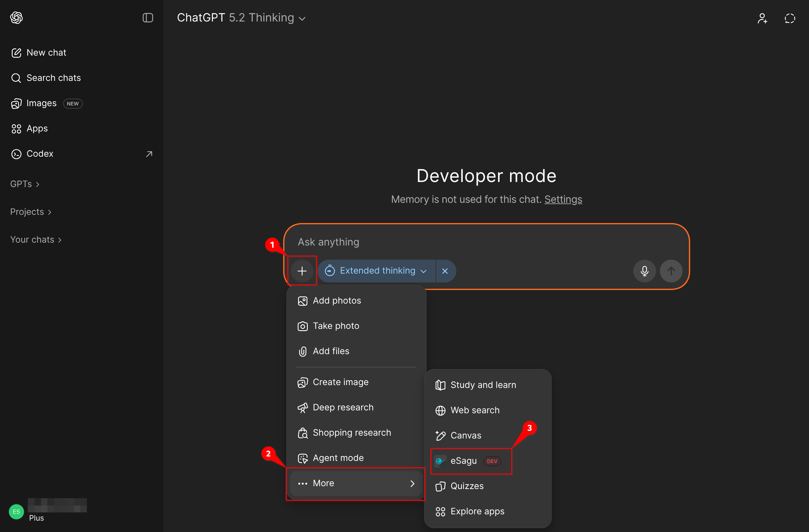Open Codex from the sidebar
Viewport: 809px width, 532px height.
click(40, 154)
